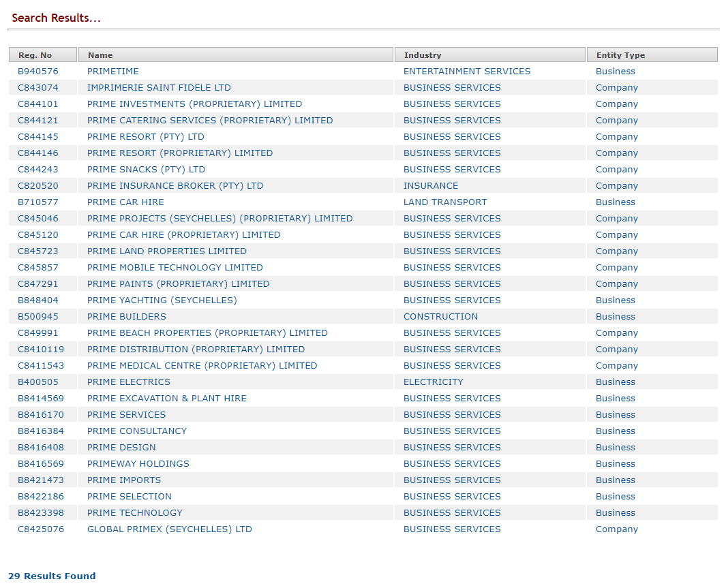Open PRIME PROJECTS (SEYCHELLES) (PROPRIETARY) LIMITED
Image resolution: width=726 pixels, height=588 pixels.
220,218
